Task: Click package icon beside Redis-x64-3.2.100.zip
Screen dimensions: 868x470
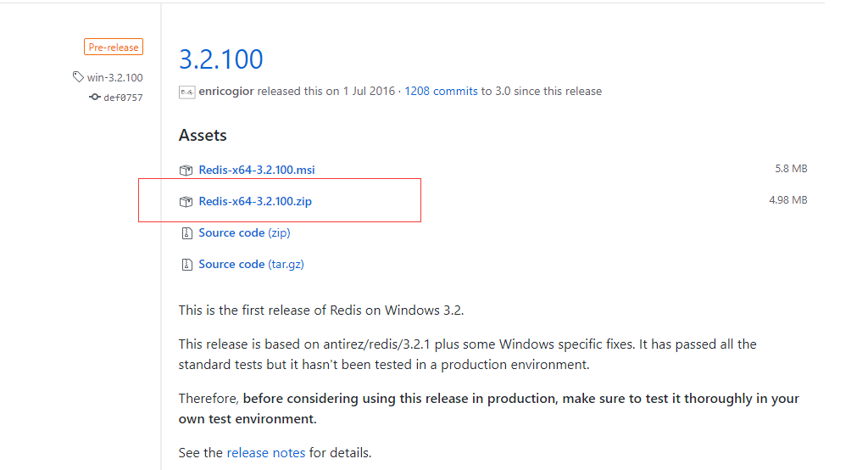Action: pos(186,202)
